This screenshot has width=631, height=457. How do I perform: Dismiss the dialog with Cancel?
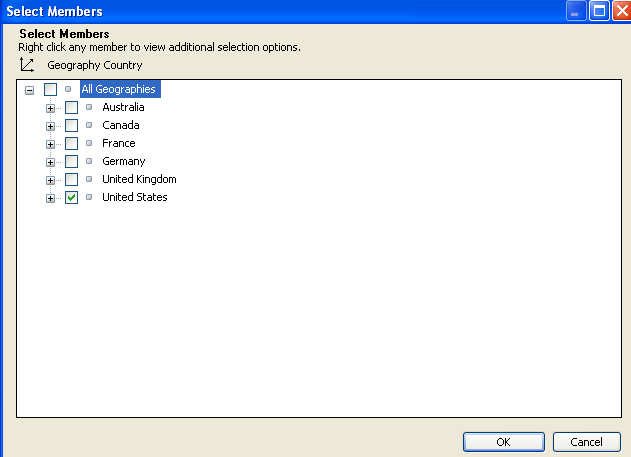click(586, 442)
